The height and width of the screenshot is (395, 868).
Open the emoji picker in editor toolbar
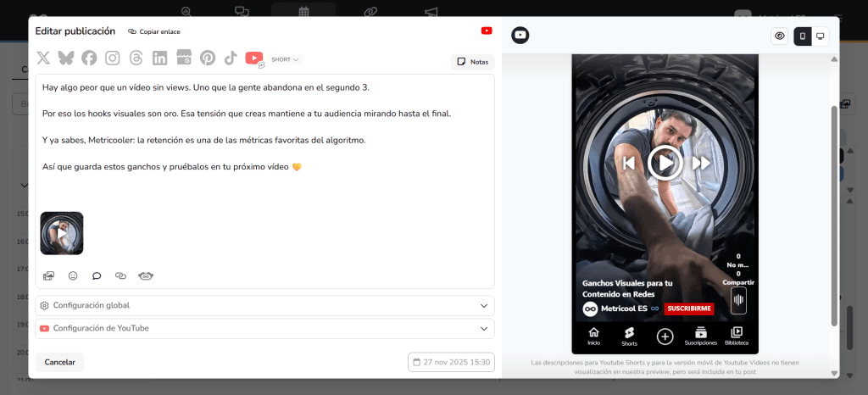click(73, 275)
